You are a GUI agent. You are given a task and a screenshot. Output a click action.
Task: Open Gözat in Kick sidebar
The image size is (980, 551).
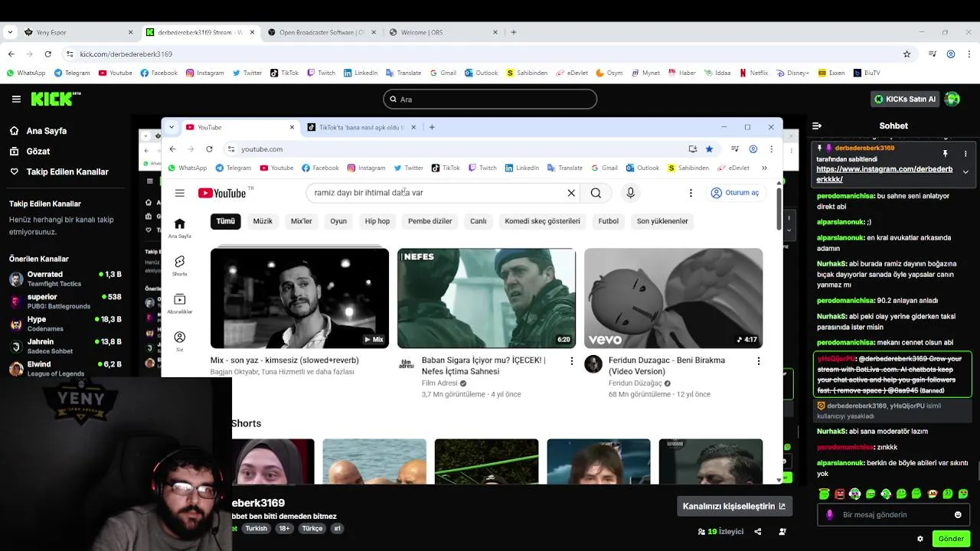(x=38, y=152)
